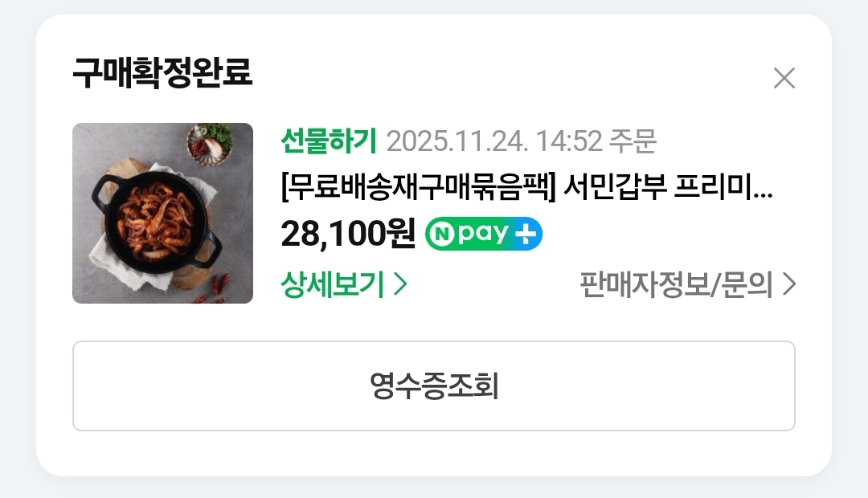Image resolution: width=868 pixels, height=498 pixels.
Task: Click the white plus symbol on Npay badge
Action: (525, 234)
